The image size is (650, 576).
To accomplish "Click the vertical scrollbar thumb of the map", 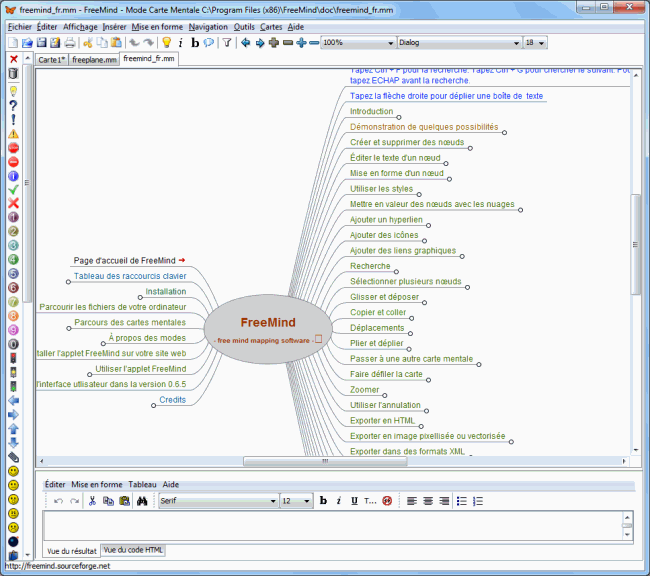I will [x=635, y=244].
